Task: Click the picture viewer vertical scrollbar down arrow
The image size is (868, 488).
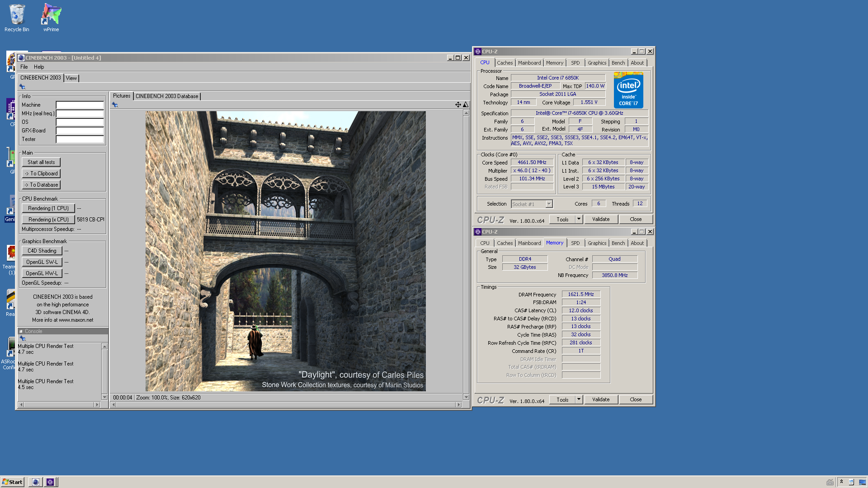Action: [x=466, y=397]
